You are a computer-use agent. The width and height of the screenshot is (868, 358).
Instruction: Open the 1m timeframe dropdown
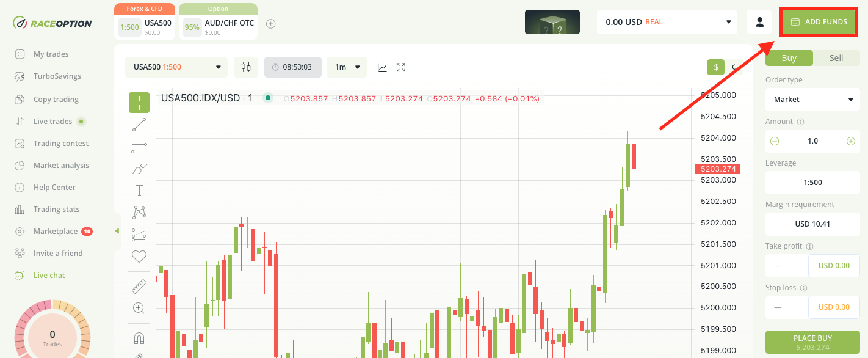click(x=347, y=67)
